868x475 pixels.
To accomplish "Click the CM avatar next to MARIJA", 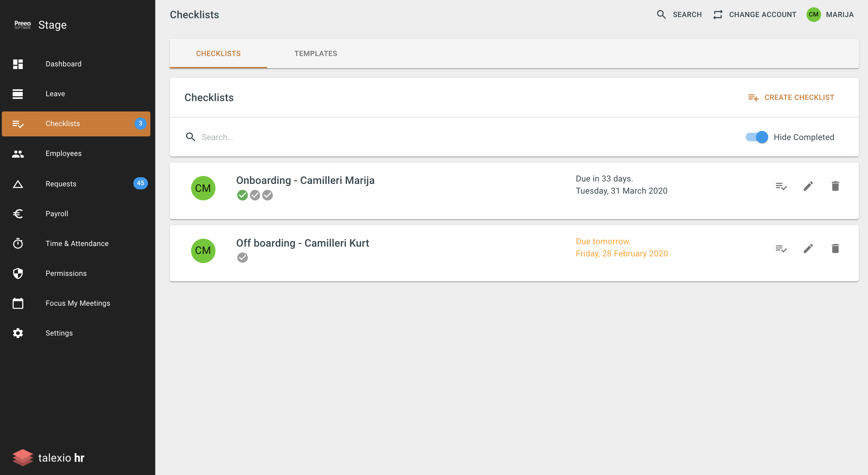I will coord(814,15).
